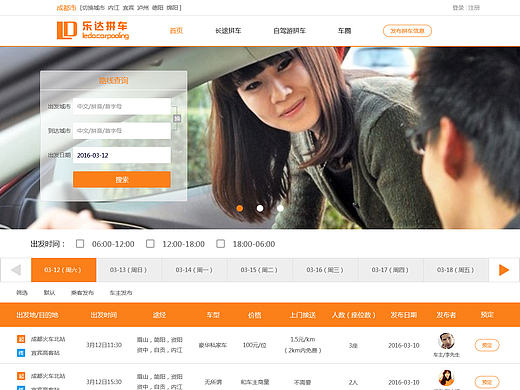Screen dimensions: 520x390
Task: Select the 03-16 date tab
Action: 325,270
